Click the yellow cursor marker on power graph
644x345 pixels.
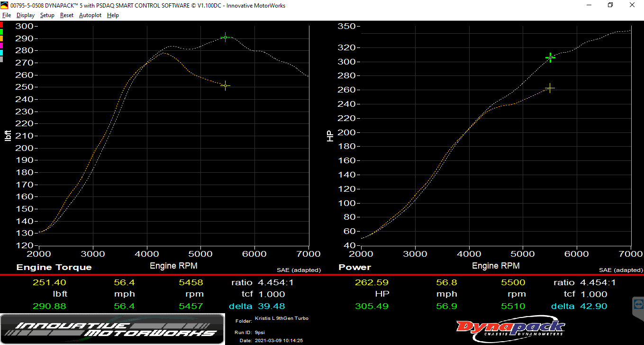(x=550, y=88)
